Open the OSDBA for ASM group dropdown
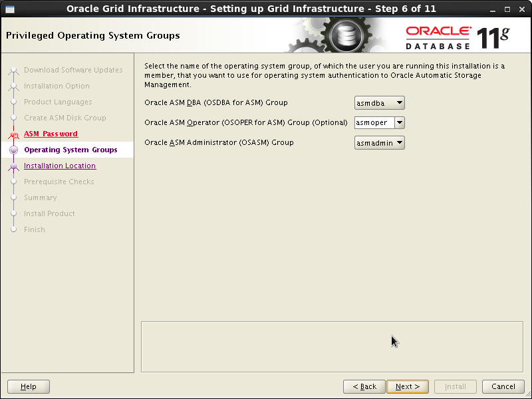This screenshot has height=399, width=532. (379, 103)
